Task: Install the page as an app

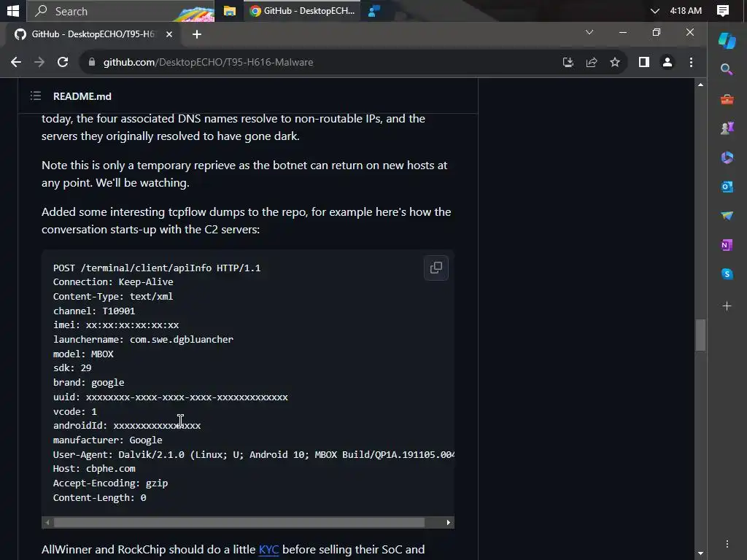Action: pos(568,62)
